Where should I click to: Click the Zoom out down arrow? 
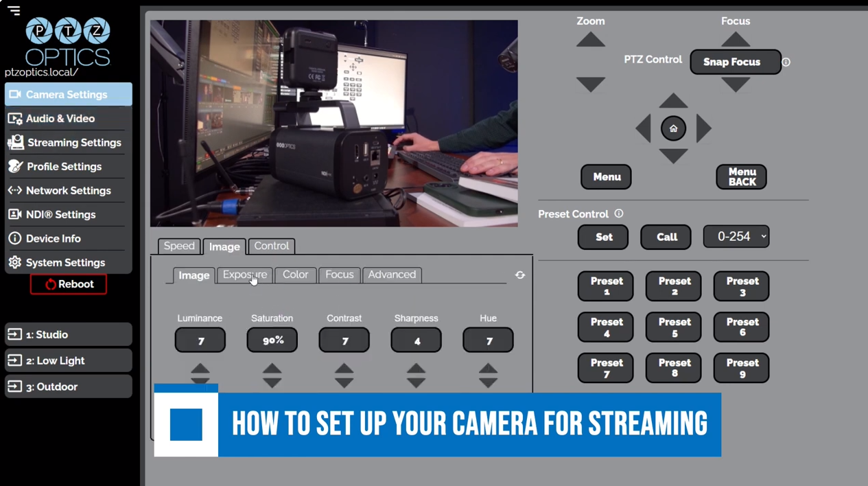point(590,84)
